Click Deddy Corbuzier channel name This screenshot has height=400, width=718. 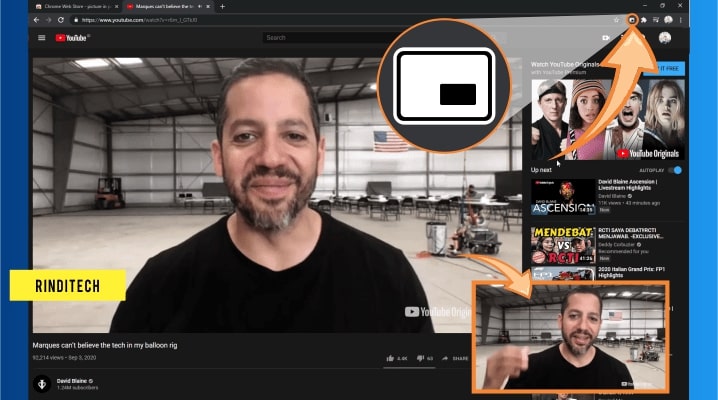point(616,245)
